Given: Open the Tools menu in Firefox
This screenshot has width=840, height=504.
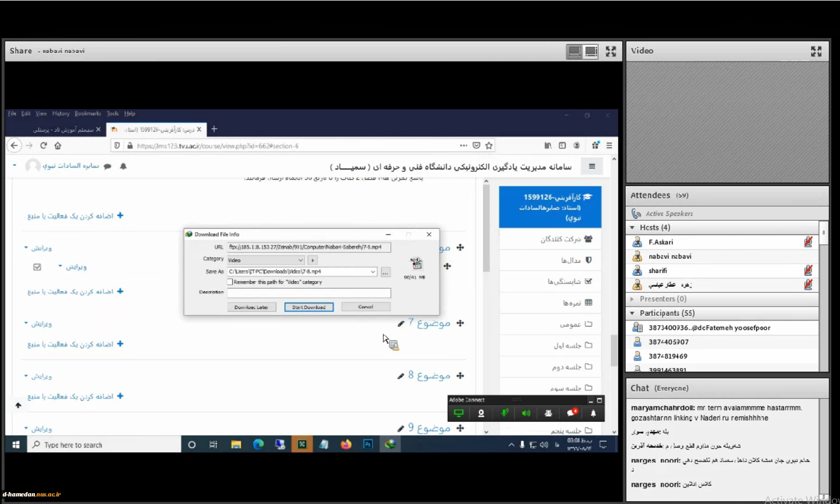Looking at the screenshot, I should [x=113, y=114].
